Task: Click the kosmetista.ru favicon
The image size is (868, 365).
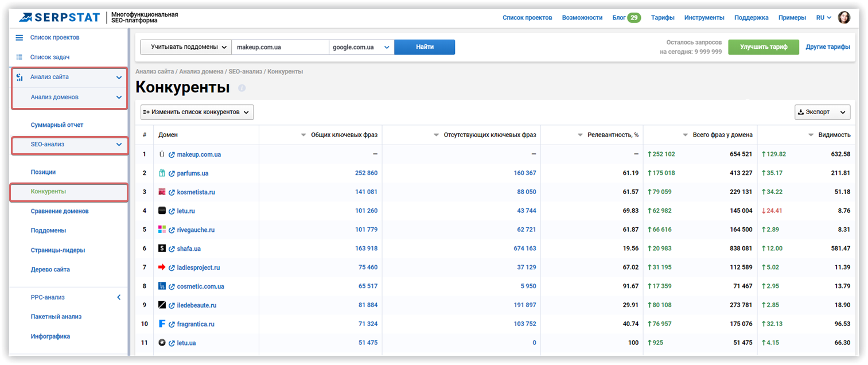Action: click(162, 192)
